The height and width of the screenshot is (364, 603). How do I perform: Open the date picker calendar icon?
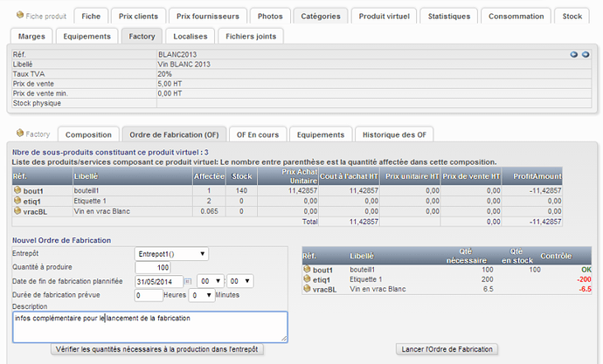[188, 282]
